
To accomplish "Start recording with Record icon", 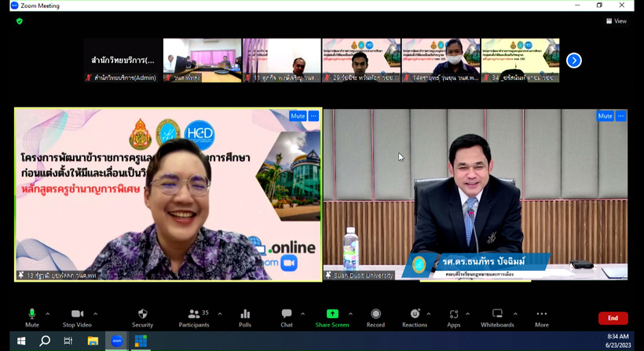I will [x=375, y=317].
